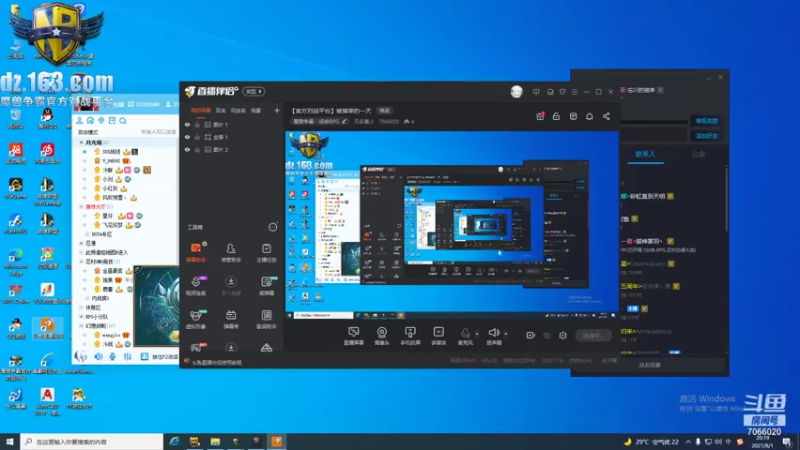Add a new scene with the plus icon
This screenshot has height=450, width=800.
277,110
